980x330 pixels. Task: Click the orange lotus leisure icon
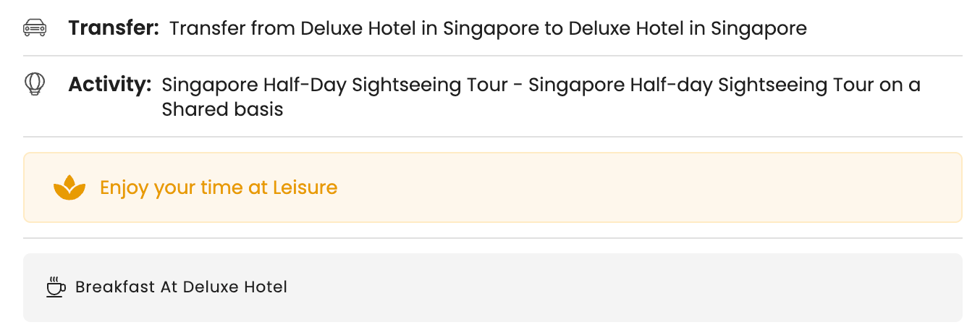[x=69, y=187]
